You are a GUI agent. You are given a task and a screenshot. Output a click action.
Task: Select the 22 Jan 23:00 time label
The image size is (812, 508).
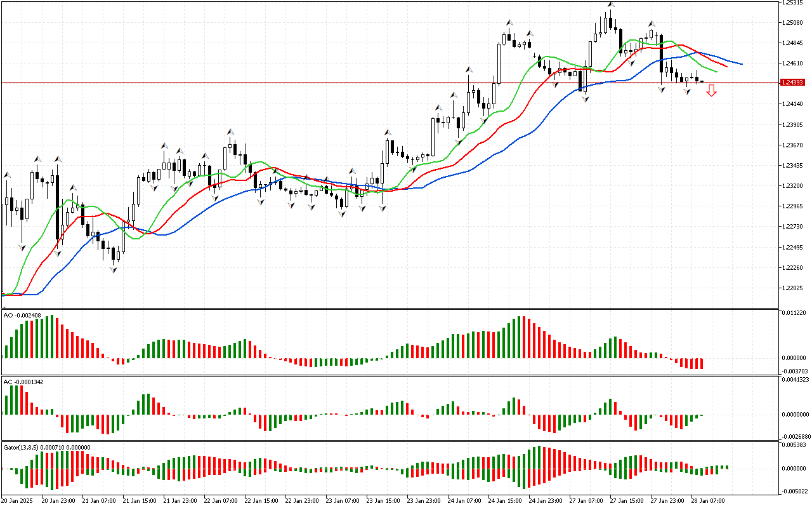tap(302, 500)
